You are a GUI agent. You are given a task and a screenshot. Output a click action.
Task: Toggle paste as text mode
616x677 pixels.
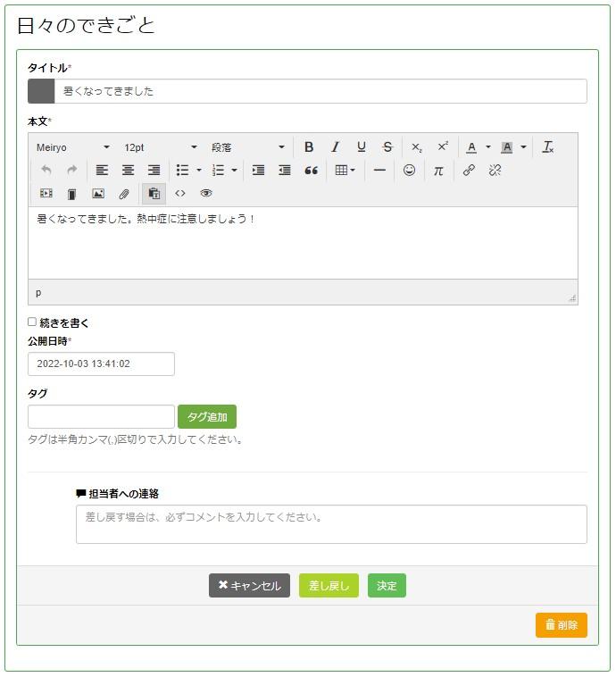pyautogui.click(x=154, y=194)
